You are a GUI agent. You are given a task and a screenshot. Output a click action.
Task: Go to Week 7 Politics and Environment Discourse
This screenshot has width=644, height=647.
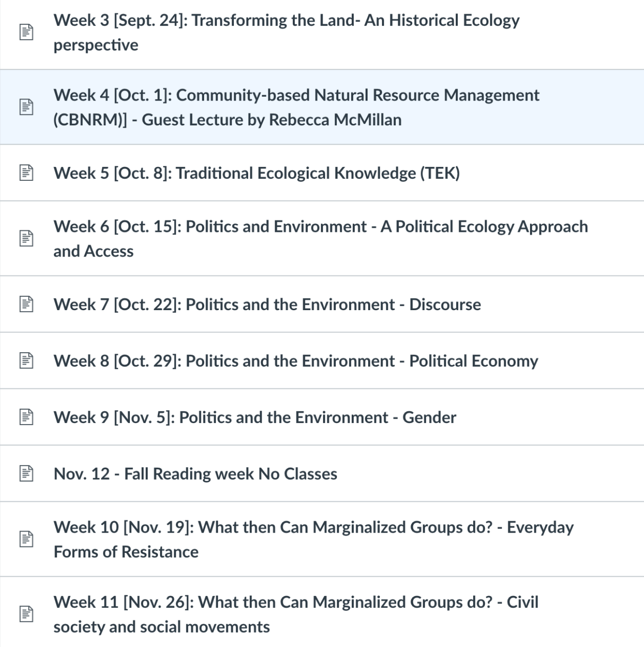point(267,305)
